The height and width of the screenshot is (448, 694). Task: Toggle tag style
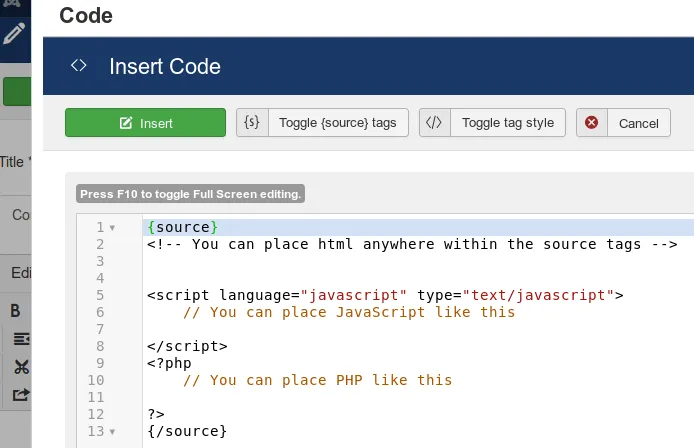[508, 123]
